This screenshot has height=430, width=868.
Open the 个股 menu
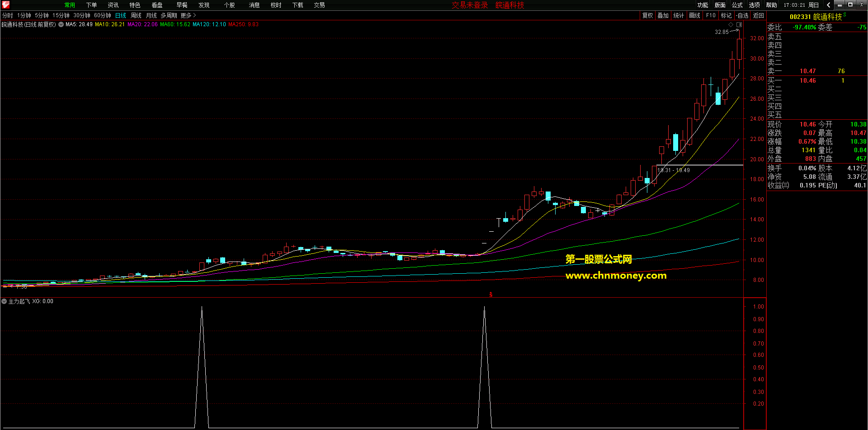click(x=229, y=5)
